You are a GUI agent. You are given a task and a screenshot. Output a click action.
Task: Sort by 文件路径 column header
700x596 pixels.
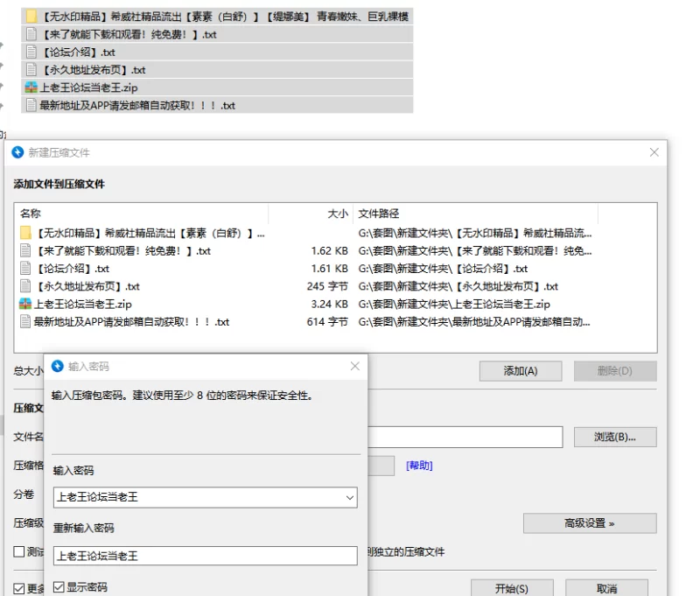379,214
